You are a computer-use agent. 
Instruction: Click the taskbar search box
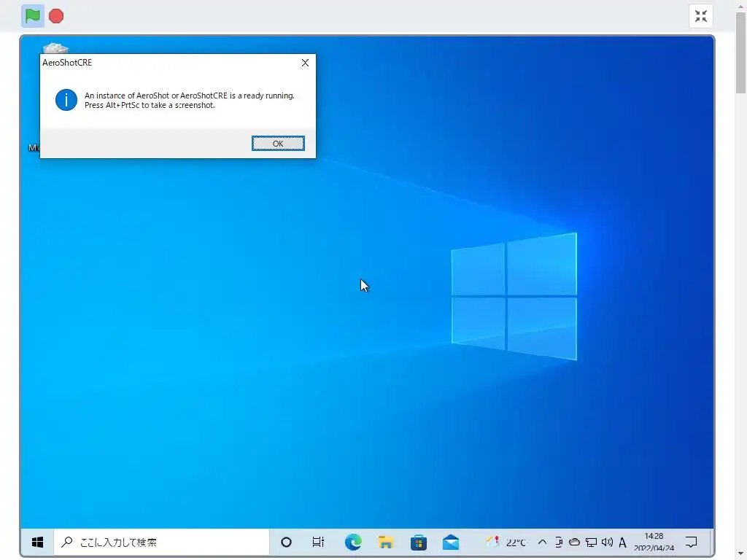click(x=161, y=542)
